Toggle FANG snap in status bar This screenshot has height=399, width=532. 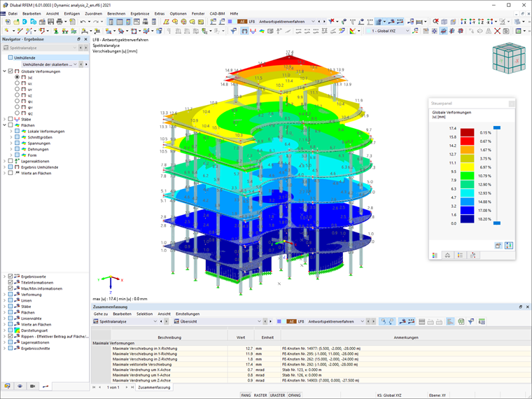point(246,395)
